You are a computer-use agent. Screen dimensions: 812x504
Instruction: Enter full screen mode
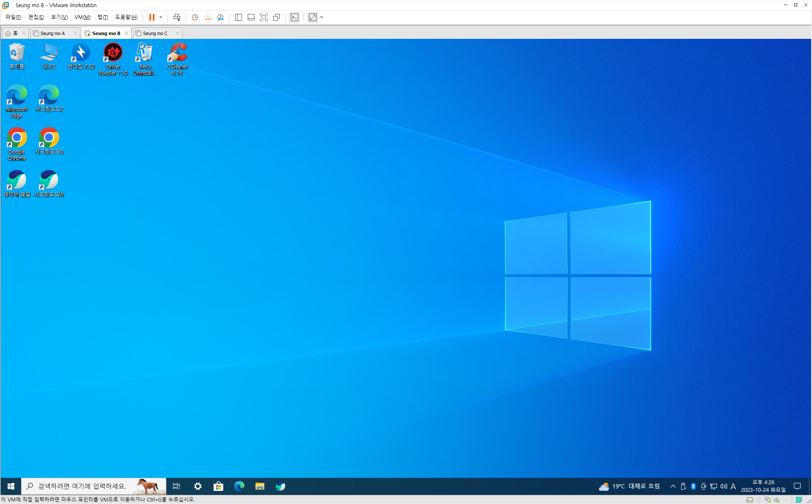tap(264, 17)
